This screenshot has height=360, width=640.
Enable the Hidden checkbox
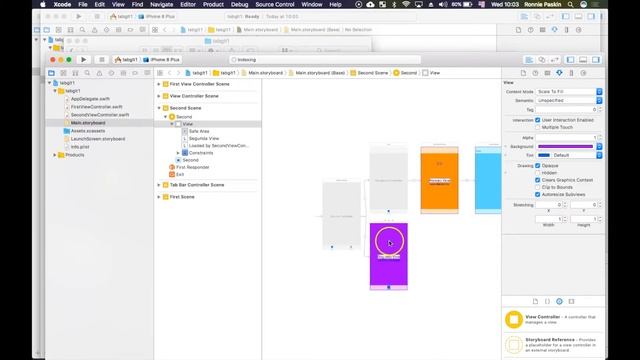(x=538, y=173)
